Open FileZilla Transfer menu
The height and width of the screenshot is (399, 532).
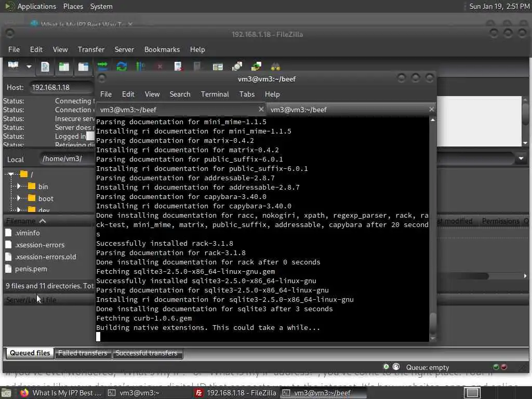[91, 49]
